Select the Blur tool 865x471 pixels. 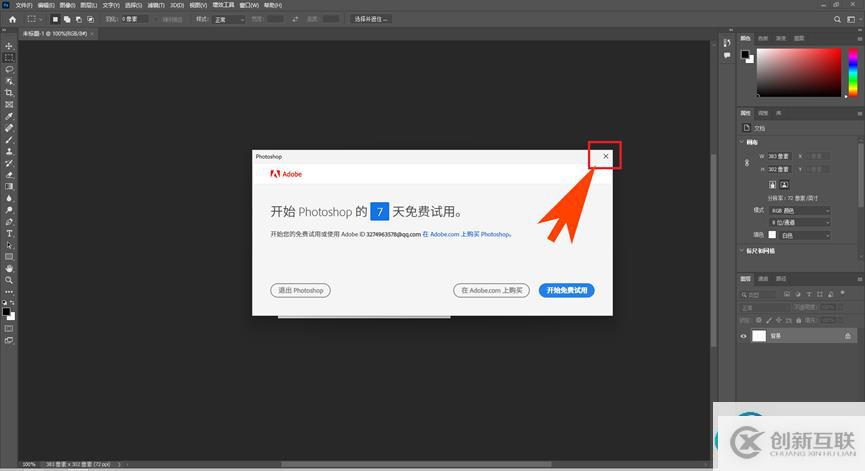pos(9,198)
